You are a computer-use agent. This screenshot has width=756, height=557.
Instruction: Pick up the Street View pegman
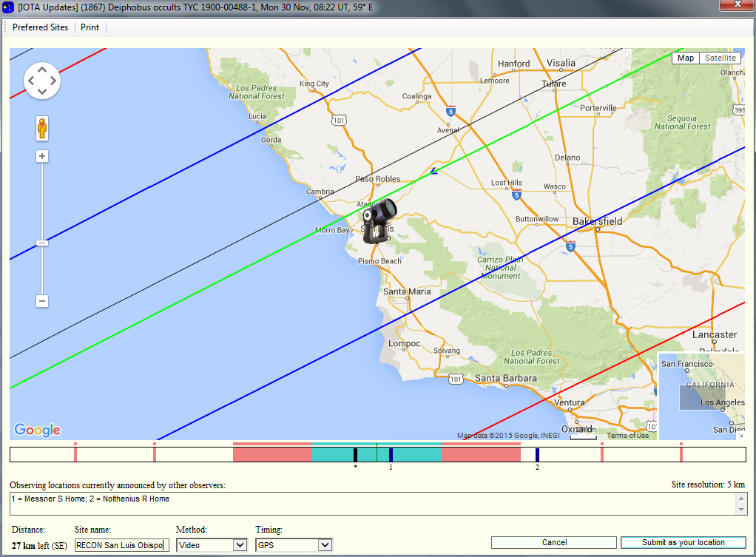click(42, 128)
